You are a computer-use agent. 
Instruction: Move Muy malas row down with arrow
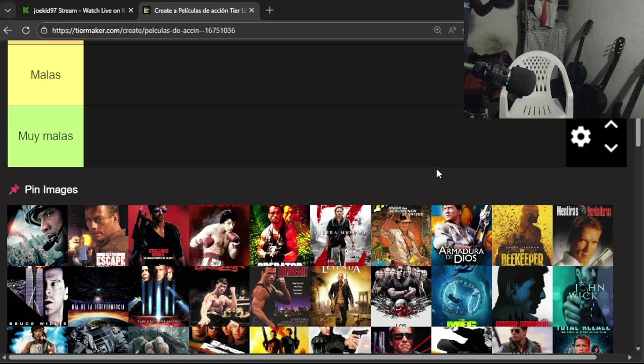pos(611,148)
